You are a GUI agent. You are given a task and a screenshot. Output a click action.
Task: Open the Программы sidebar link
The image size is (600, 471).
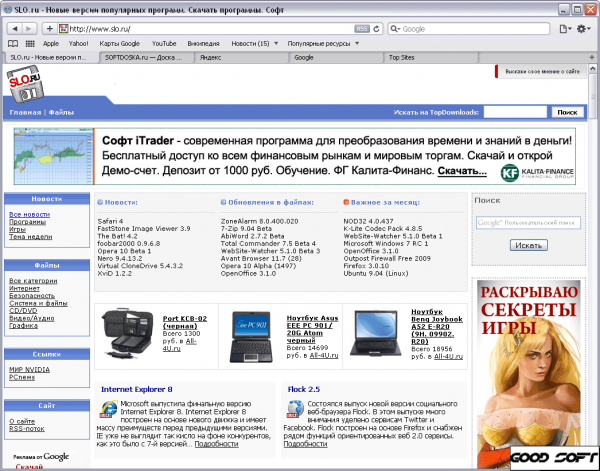(28, 222)
